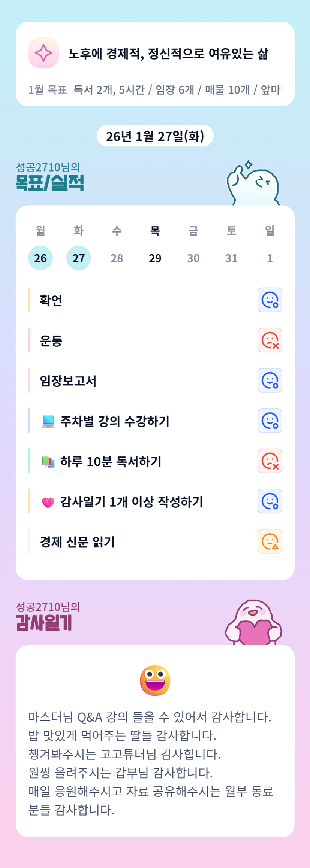Click the pink sparkle goal icon
Image resolution: width=310 pixels, height=868 pixels.
coord(43,53)
